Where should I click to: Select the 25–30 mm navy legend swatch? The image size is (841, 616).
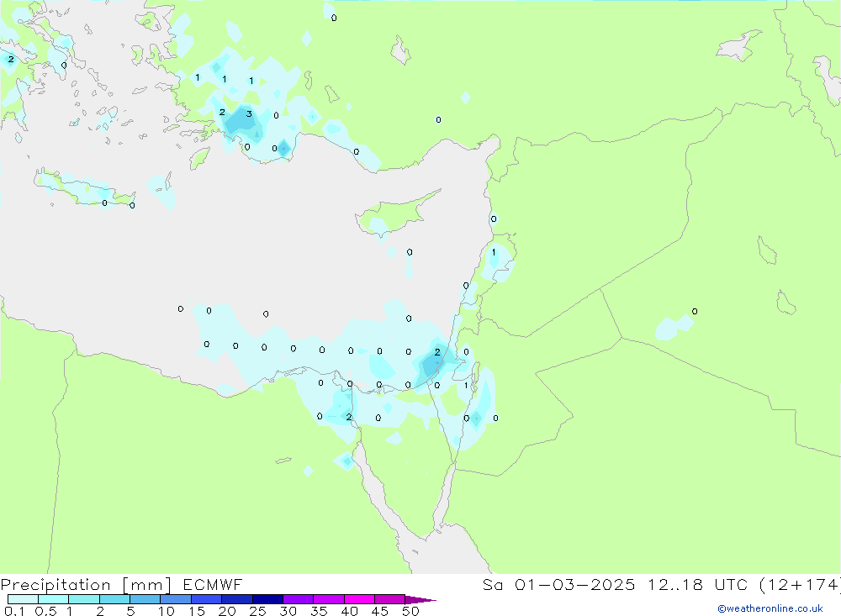[267, 599]
